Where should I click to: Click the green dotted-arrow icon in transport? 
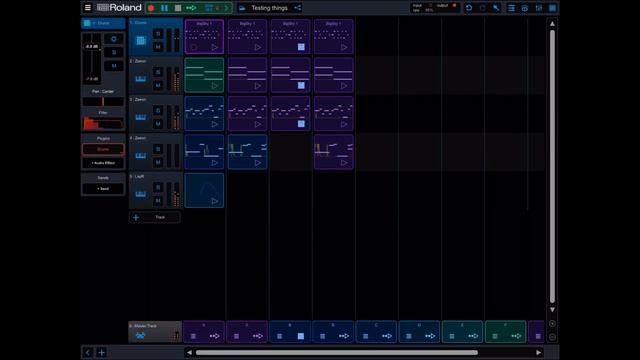[191, 8]
